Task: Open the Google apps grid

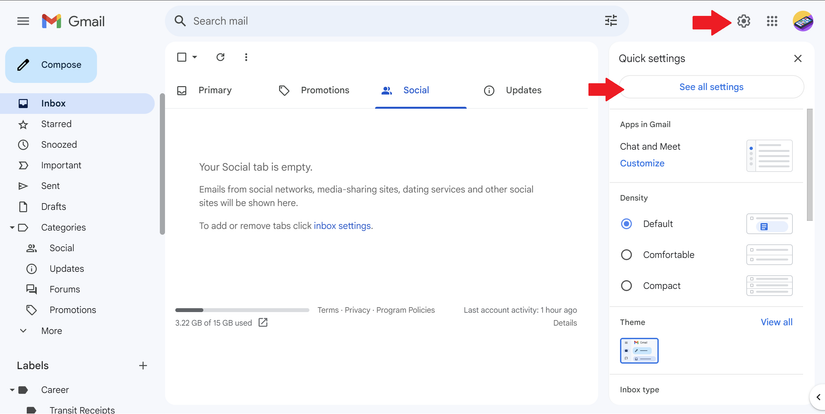Action: [x=772, y=21]
